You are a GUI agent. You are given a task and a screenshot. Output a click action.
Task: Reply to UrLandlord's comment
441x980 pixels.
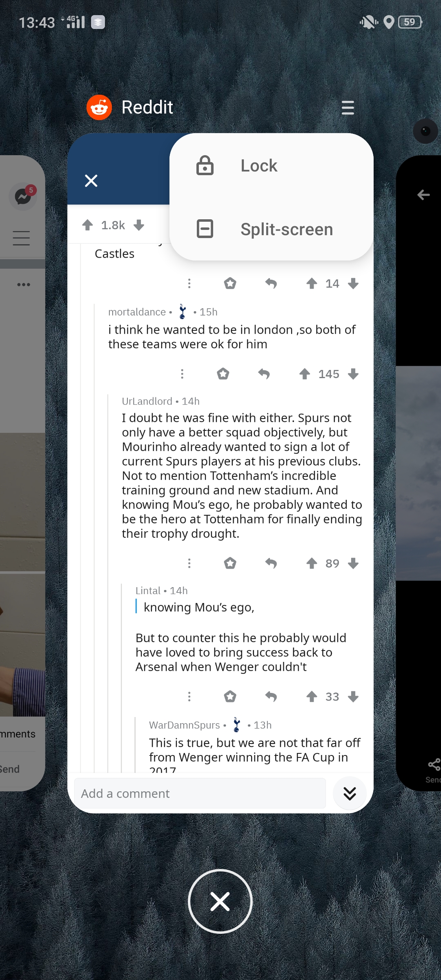[271, 563]
